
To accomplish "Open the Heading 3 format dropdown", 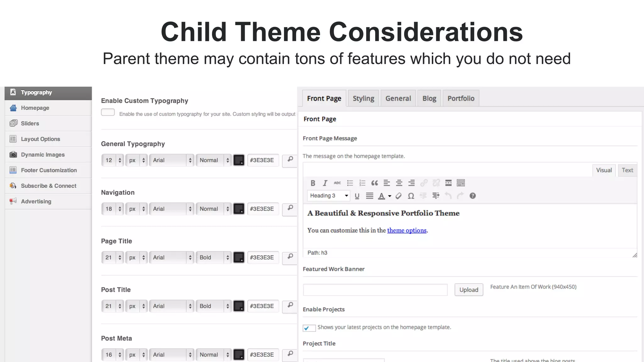I will 329,196.
